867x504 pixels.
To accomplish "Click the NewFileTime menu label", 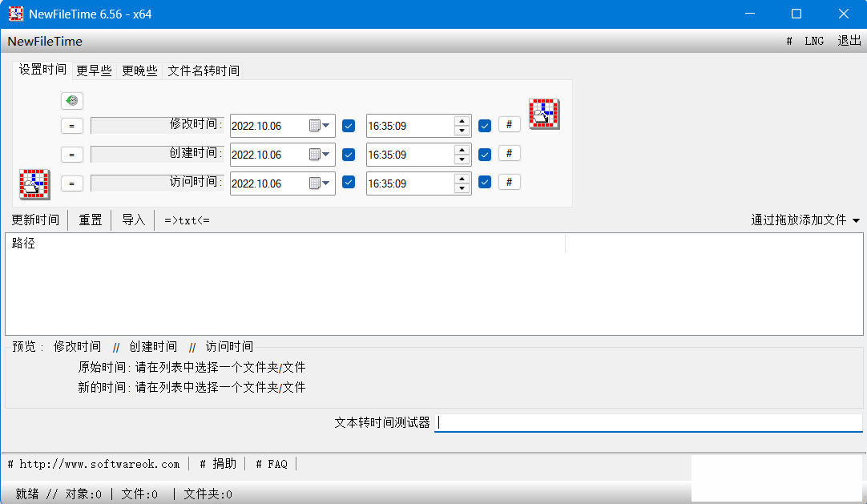I will 45,42.
